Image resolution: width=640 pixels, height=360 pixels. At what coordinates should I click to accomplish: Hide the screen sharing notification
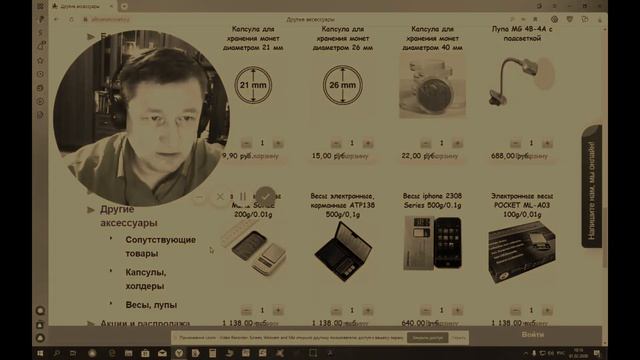[459, 338]
